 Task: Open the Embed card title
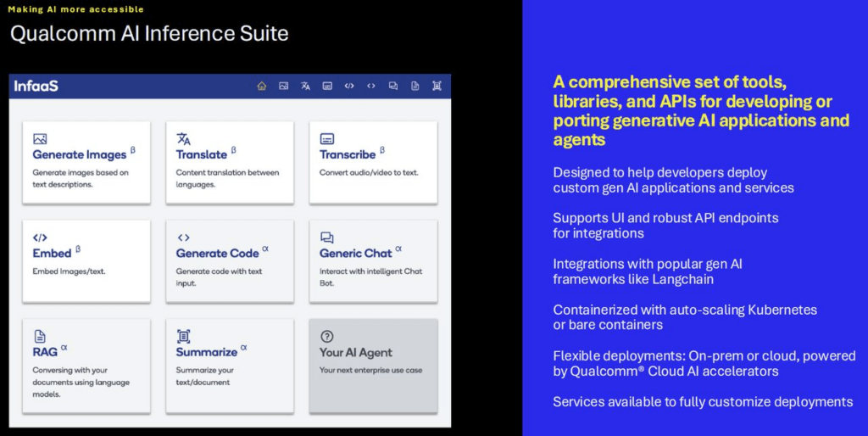pos(52,253)
